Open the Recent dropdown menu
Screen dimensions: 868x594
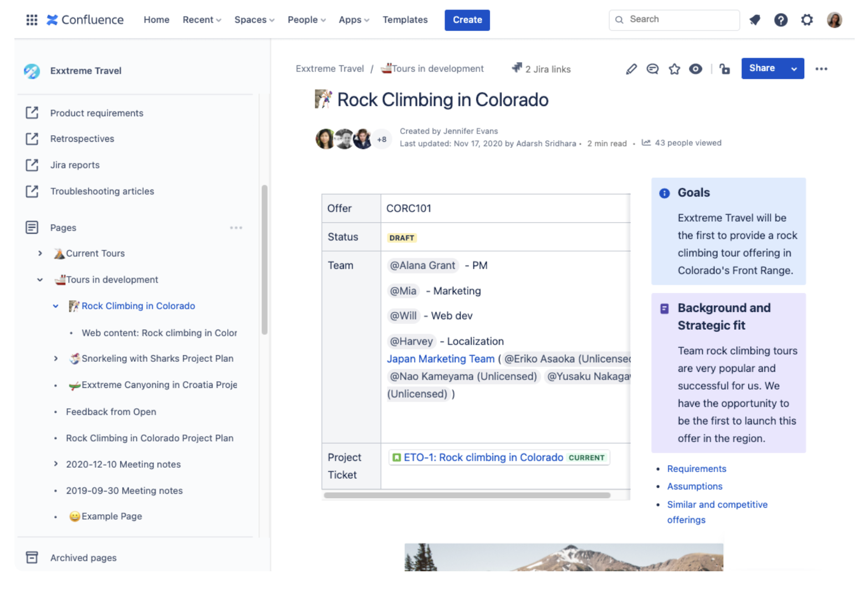pos(202,20)
